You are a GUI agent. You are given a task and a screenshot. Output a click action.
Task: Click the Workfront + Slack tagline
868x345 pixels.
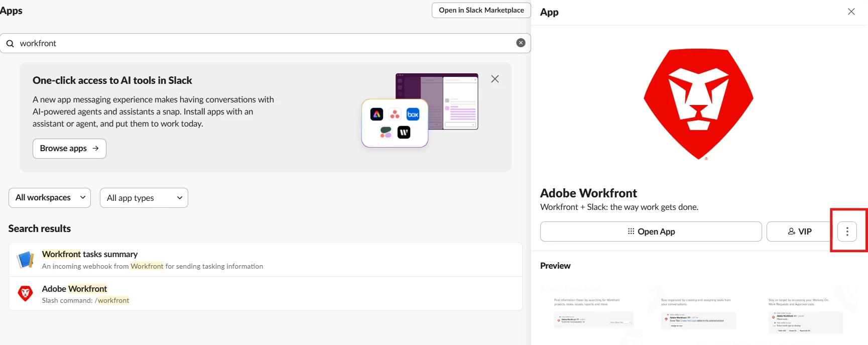[x=619, y=207]
